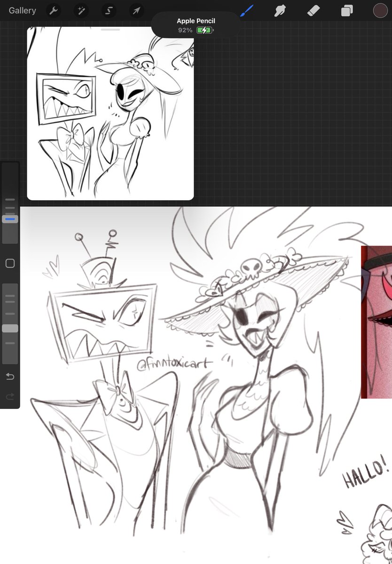Open the Layers panel

coord(347,10)
